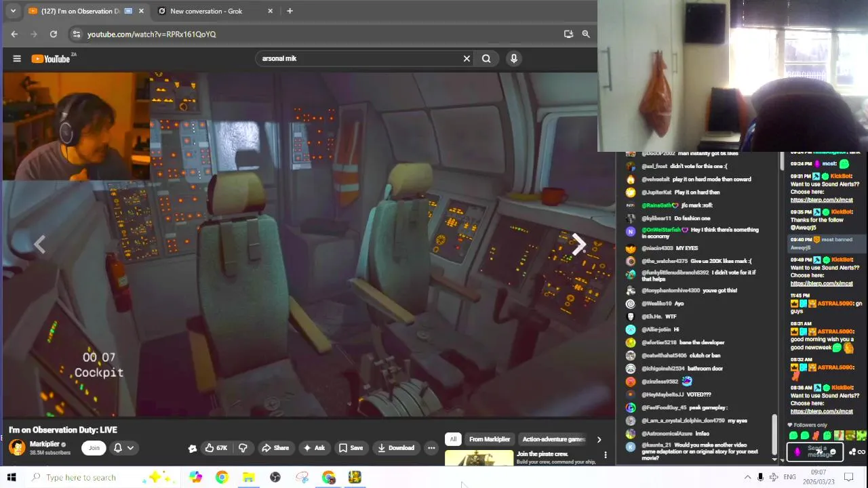Open the Snipping Tool taskbar icon

pos(302,477)
